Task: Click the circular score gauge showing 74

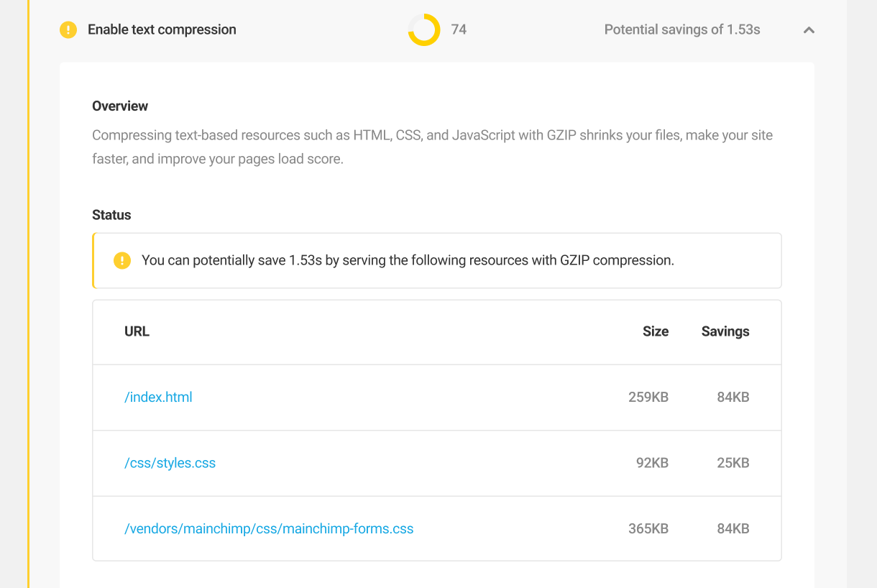Action: 423,29
